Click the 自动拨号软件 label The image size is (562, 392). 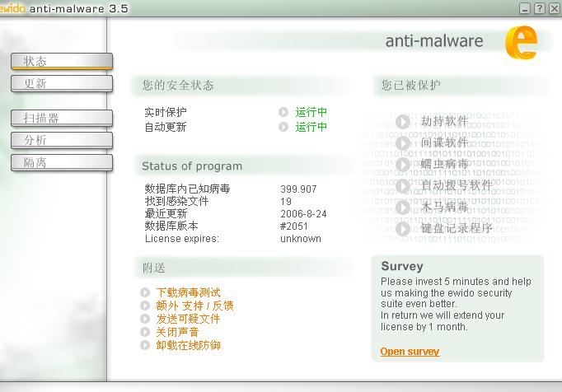[x=457, y=185]
